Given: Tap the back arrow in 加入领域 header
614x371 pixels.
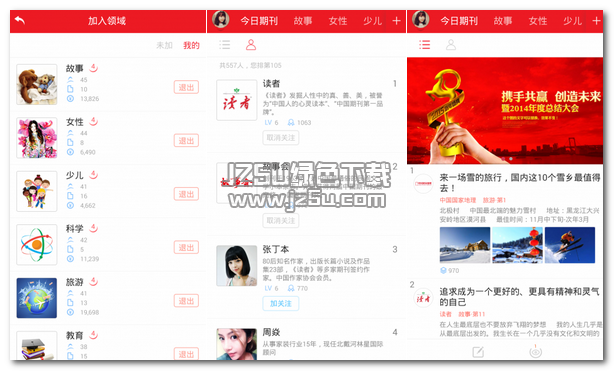Looking at the screenshot, I should 20,20.
